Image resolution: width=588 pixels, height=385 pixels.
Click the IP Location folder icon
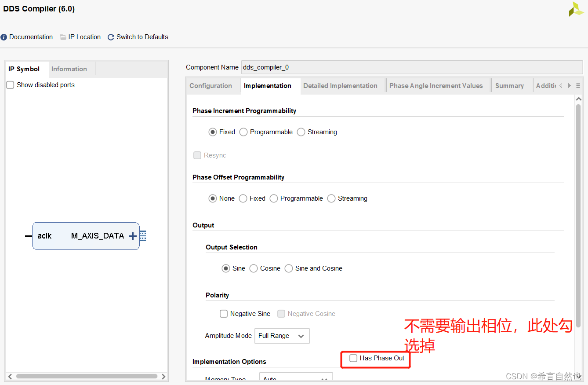(63, 37)
